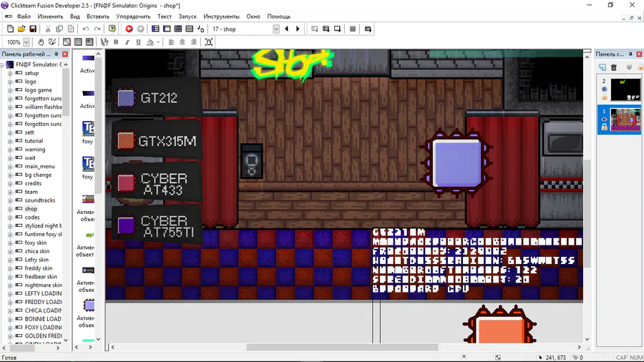Run the application
644x362 pixels.
(326, 29)
